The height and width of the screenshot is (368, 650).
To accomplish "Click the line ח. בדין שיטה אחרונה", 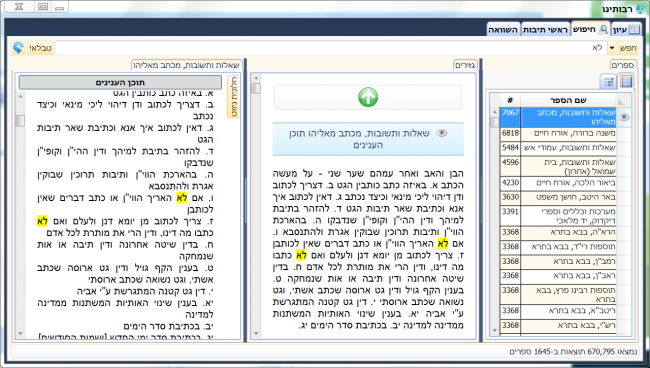I will 125,250.
